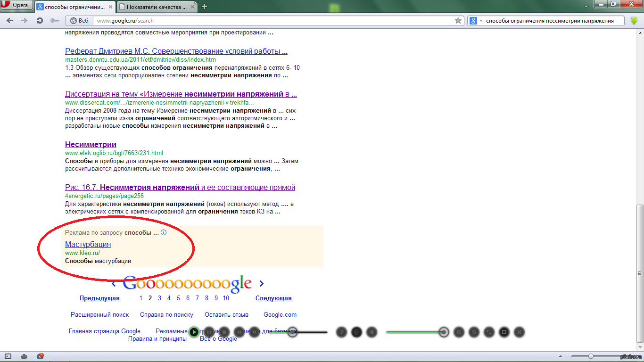Viewport: 644px width, 362px height.
Task: Open Opera Link cloud icon in status bar
Action: 24,356
